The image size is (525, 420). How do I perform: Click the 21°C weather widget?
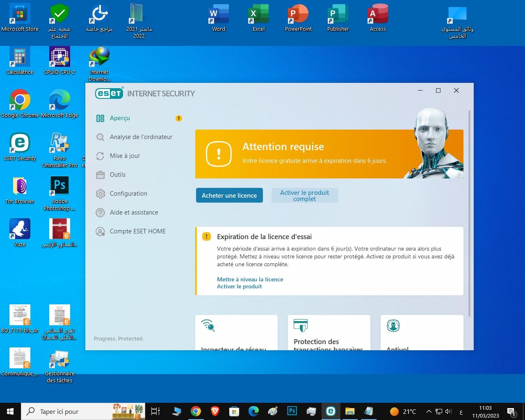tap(403, 411)
